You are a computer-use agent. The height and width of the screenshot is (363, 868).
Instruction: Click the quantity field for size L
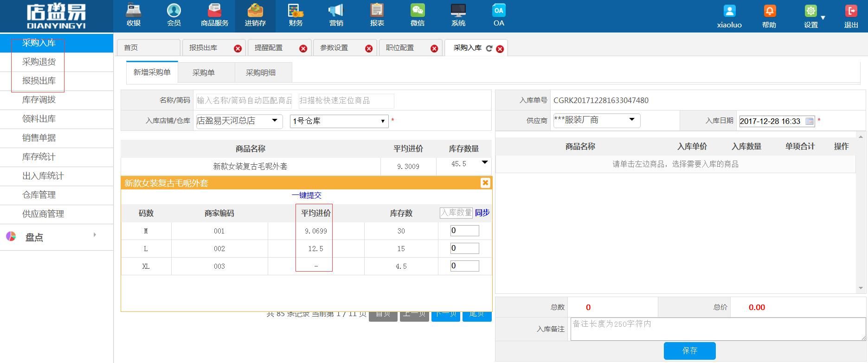tap(464, 248)
